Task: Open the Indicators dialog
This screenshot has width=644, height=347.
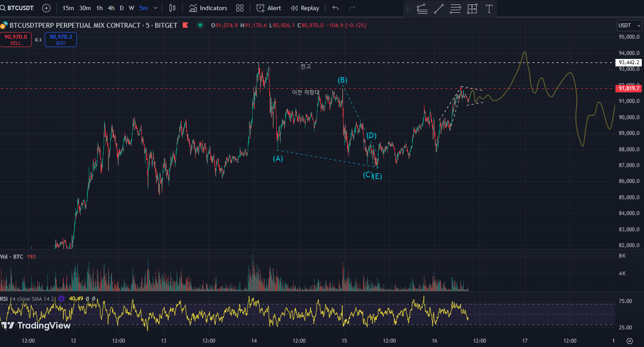Action: 208,8
